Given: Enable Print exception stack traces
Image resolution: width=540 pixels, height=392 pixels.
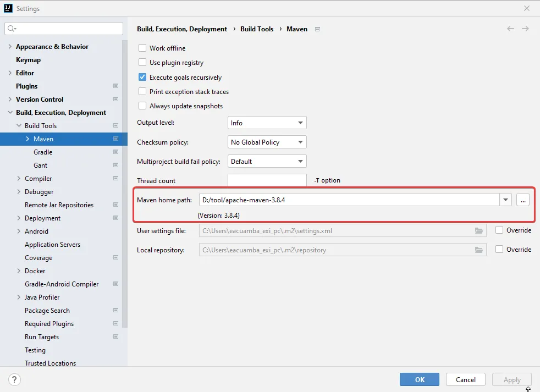Looking at the screenshot, I should coord(142,91).
